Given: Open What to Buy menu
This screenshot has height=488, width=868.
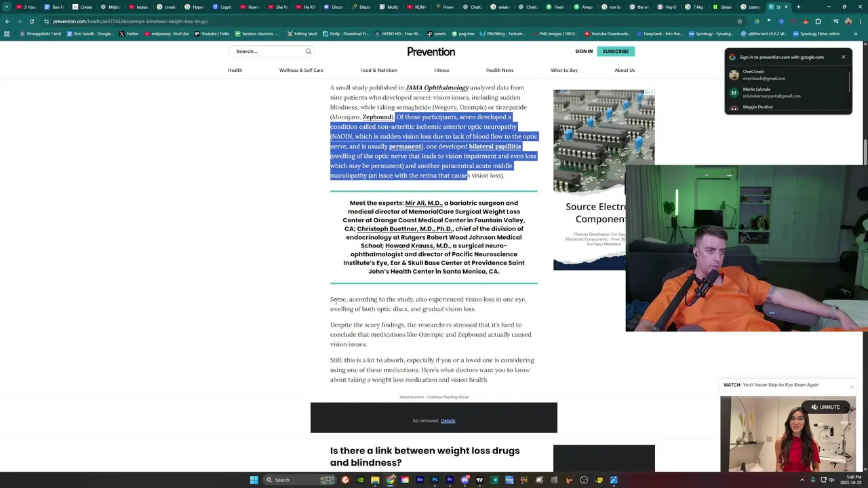Looking at the screenshot, I should [x=564, y=70].
